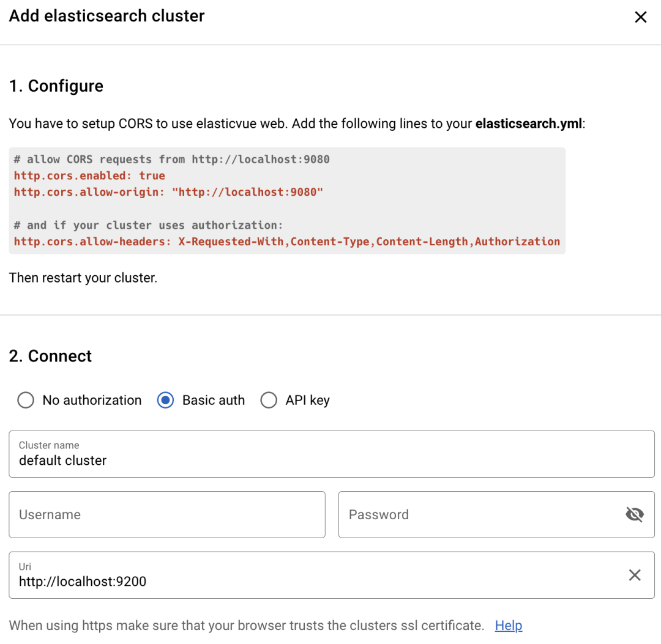The width and height of the screenshot is (661, 644).
Task: Select the Basic auth option
Action: (x=165, y=400)
